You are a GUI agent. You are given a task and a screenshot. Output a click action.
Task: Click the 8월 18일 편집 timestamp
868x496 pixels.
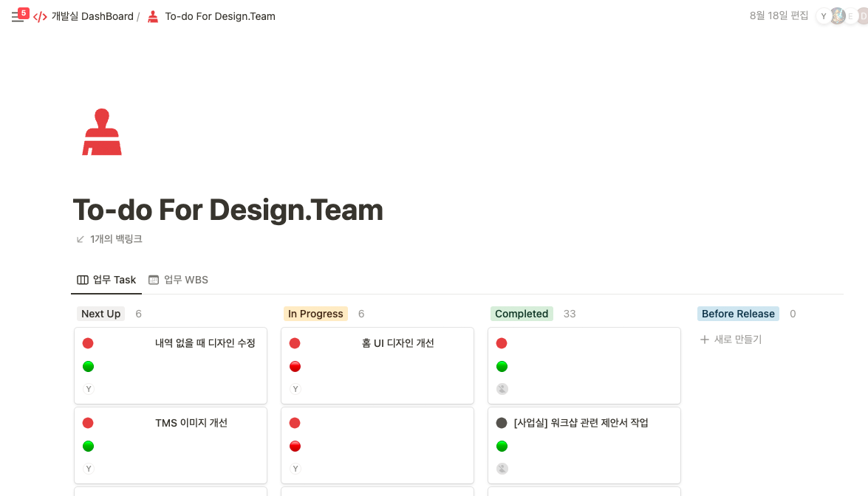pos(779,16)
